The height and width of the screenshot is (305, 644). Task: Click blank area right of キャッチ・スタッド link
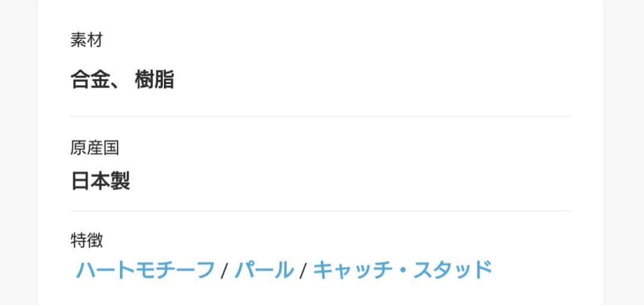tap(537, 270)
